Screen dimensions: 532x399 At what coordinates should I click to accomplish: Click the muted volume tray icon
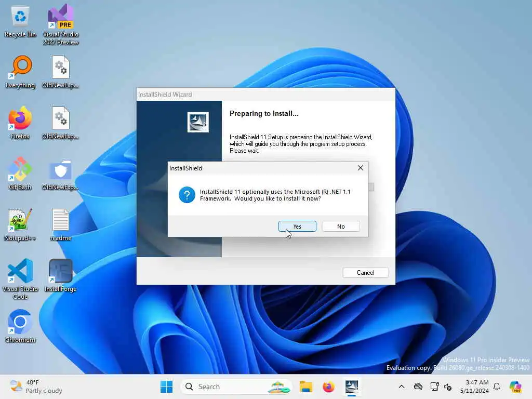coord(448,387)
